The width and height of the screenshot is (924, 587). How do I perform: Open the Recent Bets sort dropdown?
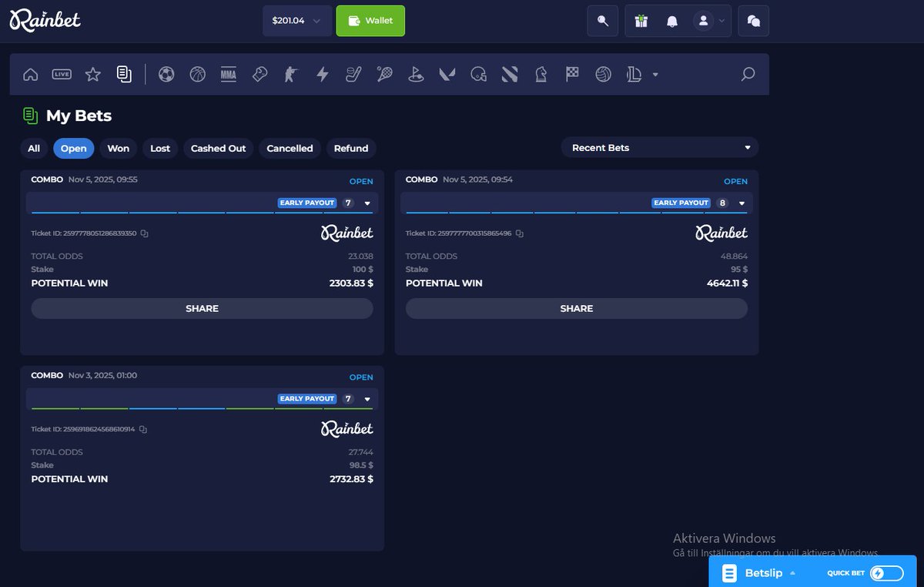660,148
